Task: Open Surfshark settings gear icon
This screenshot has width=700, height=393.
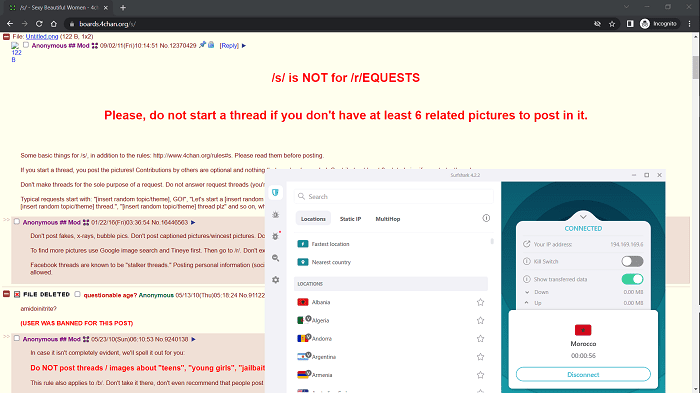Action: click(x=275, y=280)
